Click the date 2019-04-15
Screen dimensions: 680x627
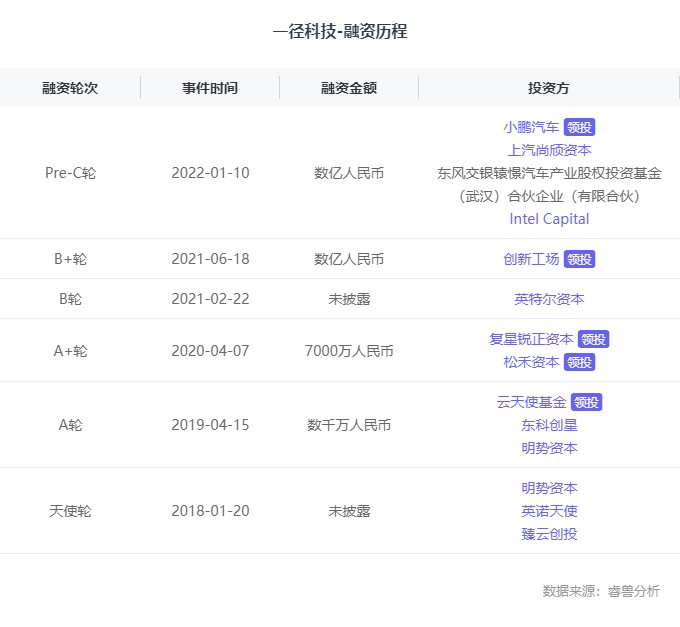pos(210,425)
